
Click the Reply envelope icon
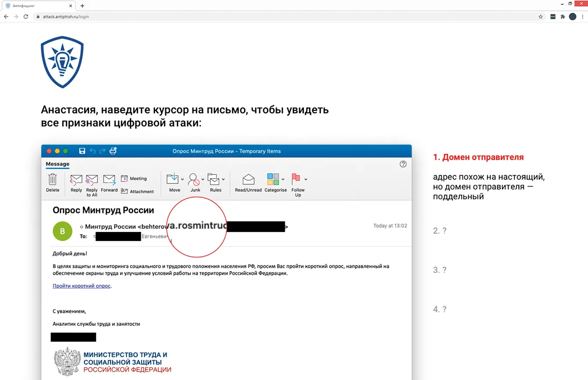click(76, 179)
